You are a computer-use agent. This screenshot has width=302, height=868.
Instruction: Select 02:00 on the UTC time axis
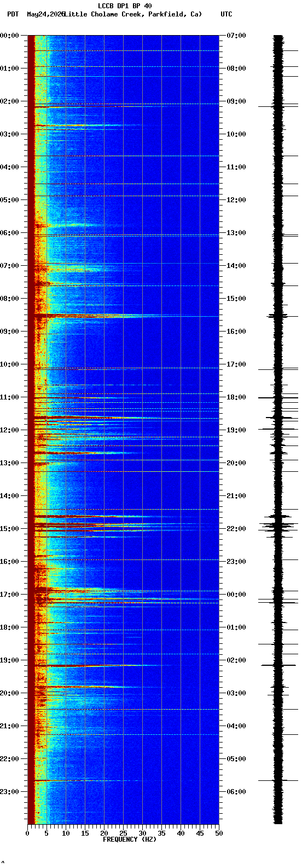236,660
